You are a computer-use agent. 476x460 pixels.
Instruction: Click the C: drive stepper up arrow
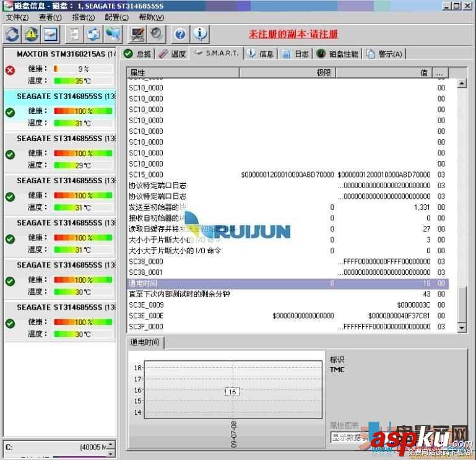111,445
